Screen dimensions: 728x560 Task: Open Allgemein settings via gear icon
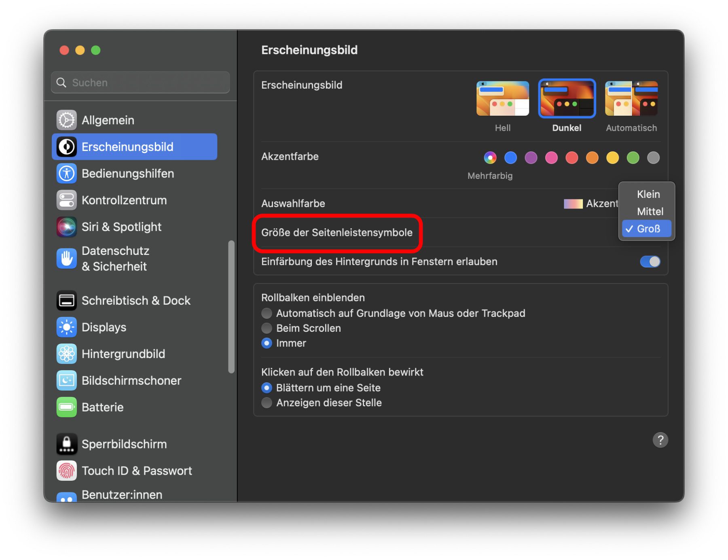tap(66, 120)
